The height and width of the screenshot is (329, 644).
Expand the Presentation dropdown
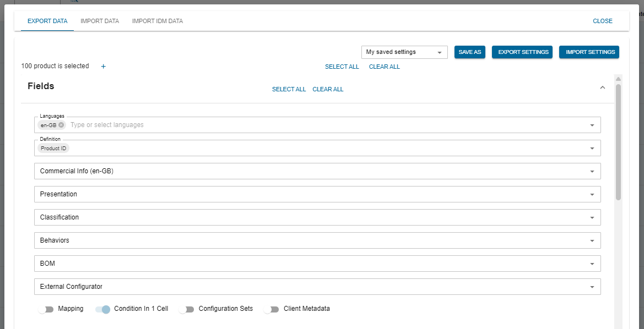tap(317, 194)
